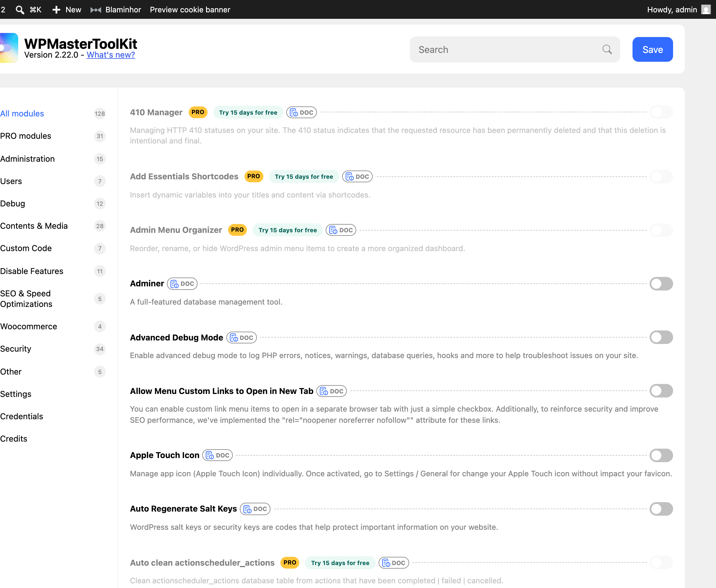Open SEO & Speed Optimizations category
Image resolution: width=716 pixels, height=588 pixels.
(x=26, y=299)
